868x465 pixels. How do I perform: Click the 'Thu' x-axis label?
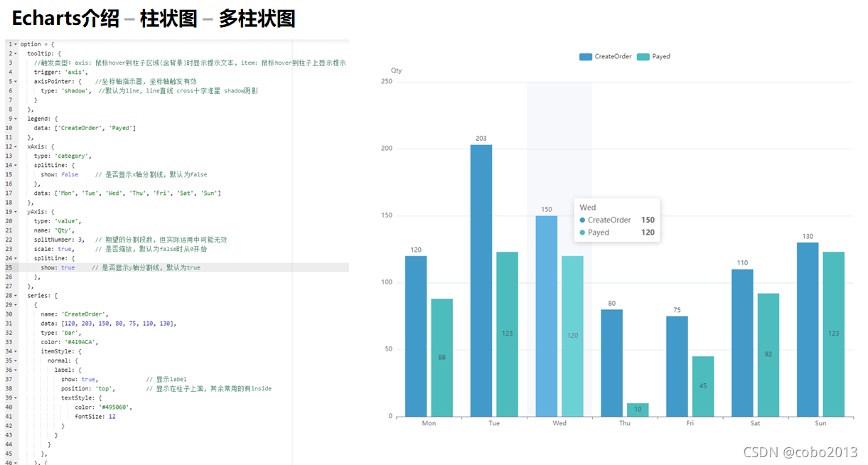[625, 424]
